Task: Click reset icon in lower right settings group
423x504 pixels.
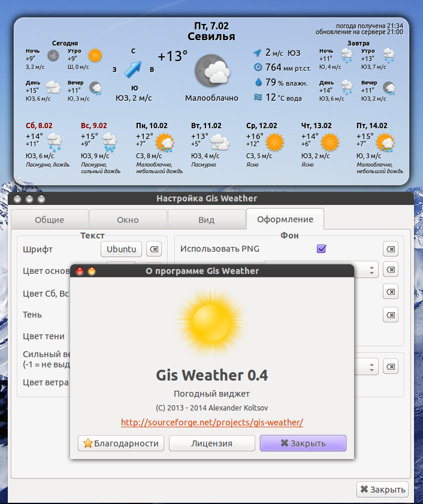Action: [391, 366]
